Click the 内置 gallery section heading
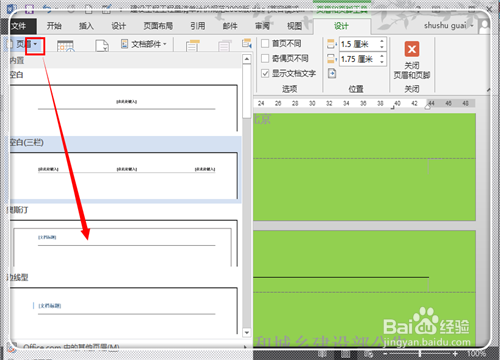 coord(17,60)
